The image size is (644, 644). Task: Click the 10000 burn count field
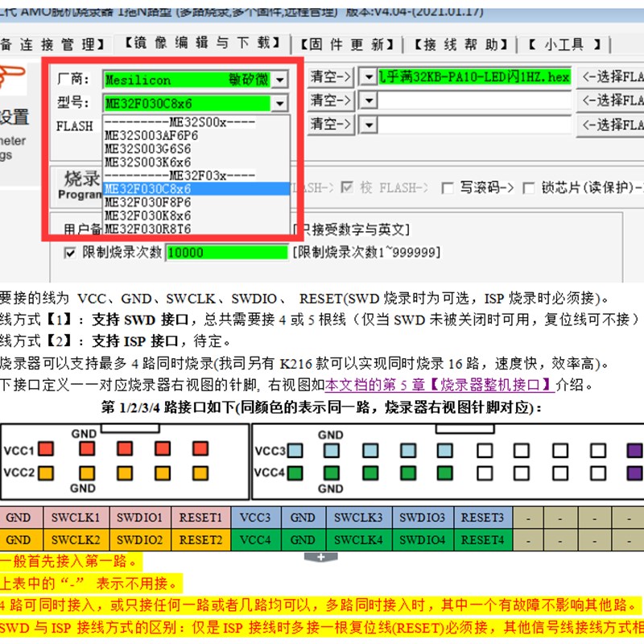pyautogui.click(x=227, y=253)
